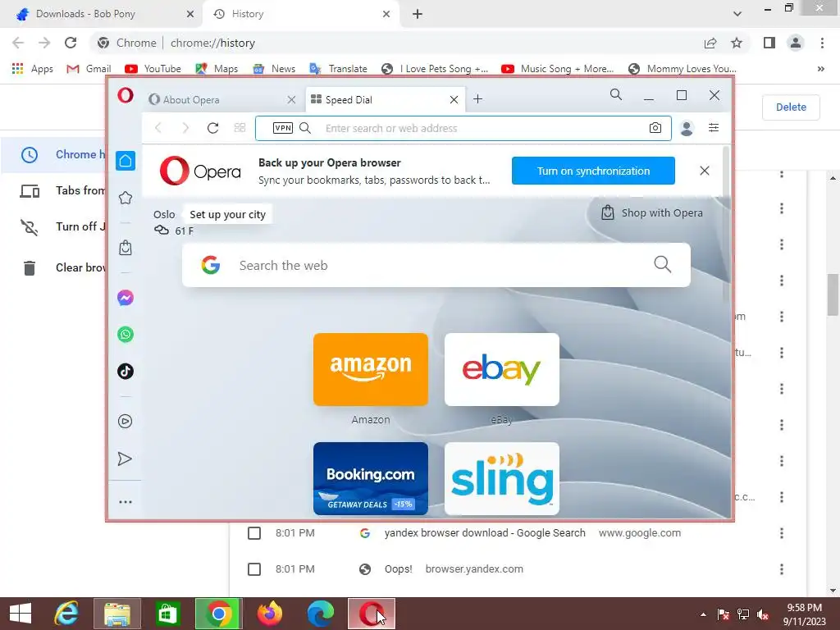Open more actions for yandex Google Search entry
The height and width of the screenshot is (630, 840).
coord(782,533)
